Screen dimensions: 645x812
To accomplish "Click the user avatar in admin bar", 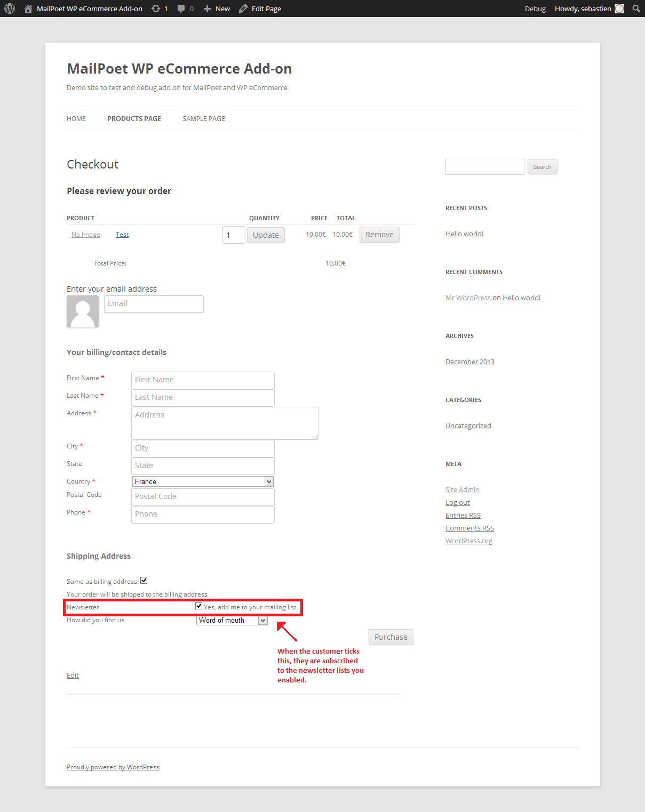I will (619, 9).
